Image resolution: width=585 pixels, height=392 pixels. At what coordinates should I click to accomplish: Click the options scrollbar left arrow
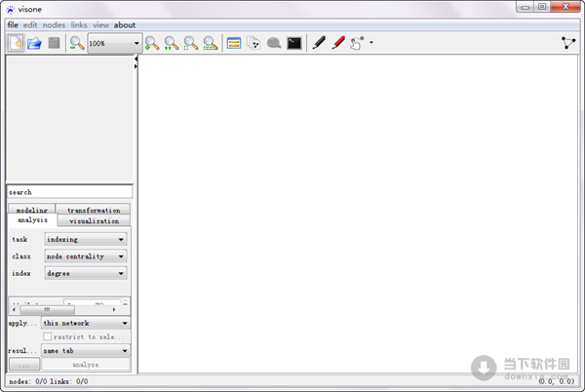tap(15, 309)
